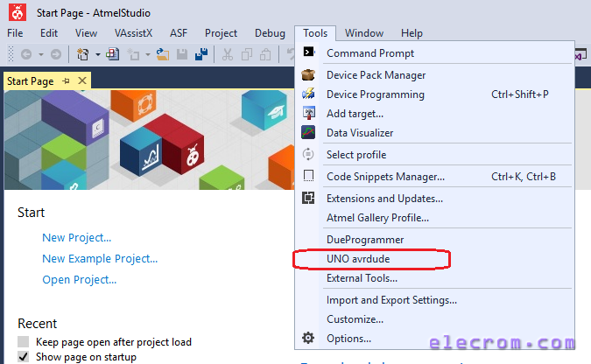Pin the Start Page tab
This screenshot has height=364, width=591.
click(x=66, y=80)
